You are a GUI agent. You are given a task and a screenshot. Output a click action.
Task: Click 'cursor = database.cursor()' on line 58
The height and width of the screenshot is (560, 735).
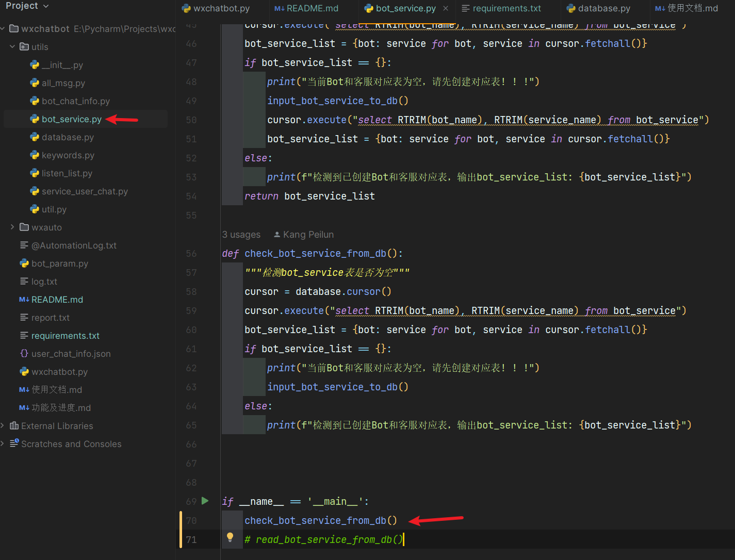click(x=318, y=291)
